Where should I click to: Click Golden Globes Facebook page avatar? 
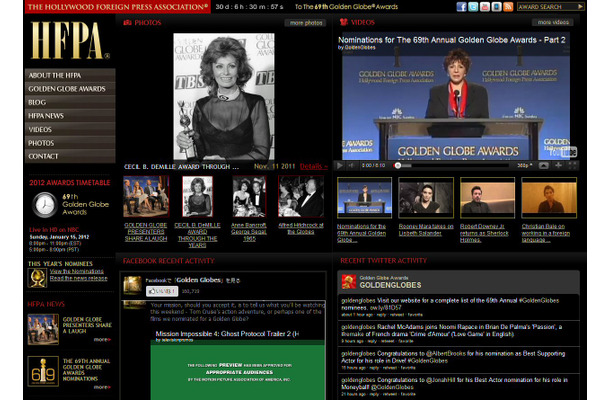pyautogui.click(x=133, y=286)
